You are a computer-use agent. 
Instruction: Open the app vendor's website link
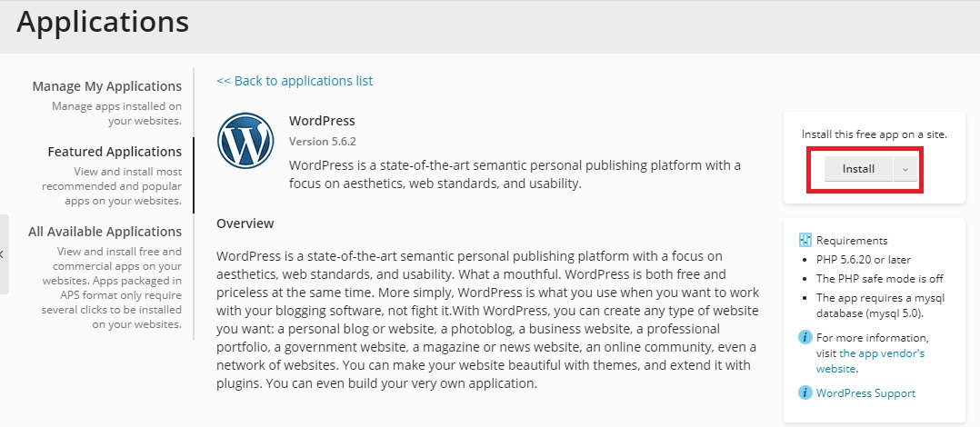pyautogui.click(x=869, y=361)
